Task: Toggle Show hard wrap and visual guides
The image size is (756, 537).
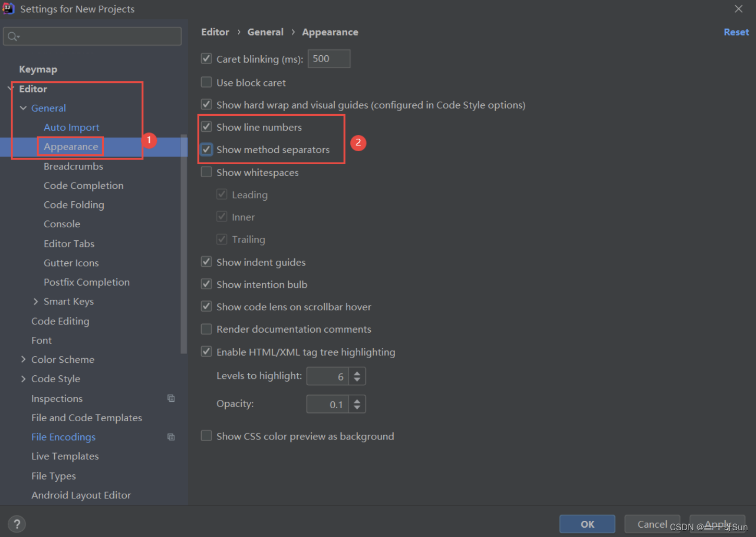Action: point(206,104)
